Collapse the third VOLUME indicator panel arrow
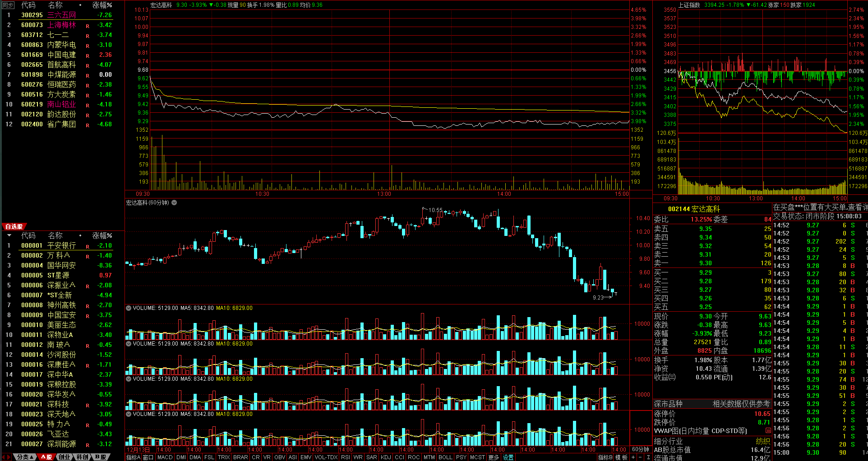The image size is (868, 461). [x=129, y=379]
